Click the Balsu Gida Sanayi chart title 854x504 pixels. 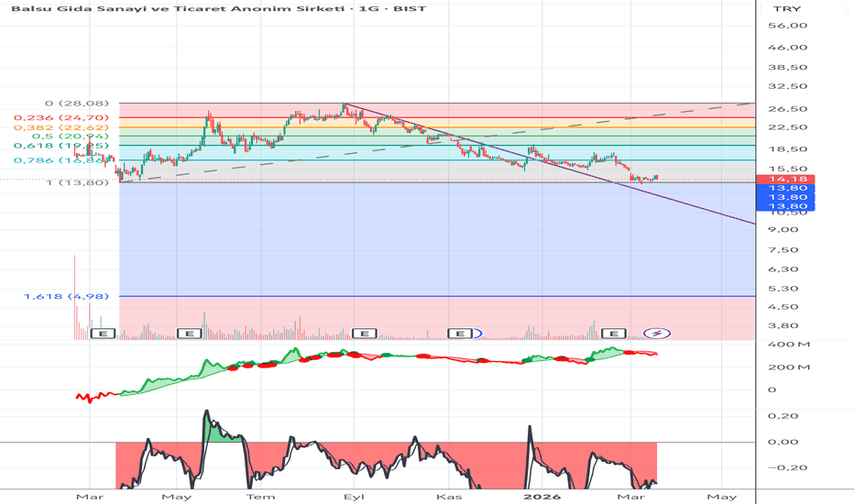[x=218, y=9]
